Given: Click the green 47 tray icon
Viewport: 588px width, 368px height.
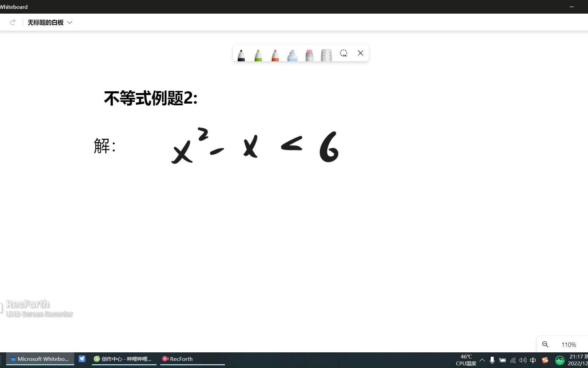Looking at the screenshot, I should [x=559, y=360].
